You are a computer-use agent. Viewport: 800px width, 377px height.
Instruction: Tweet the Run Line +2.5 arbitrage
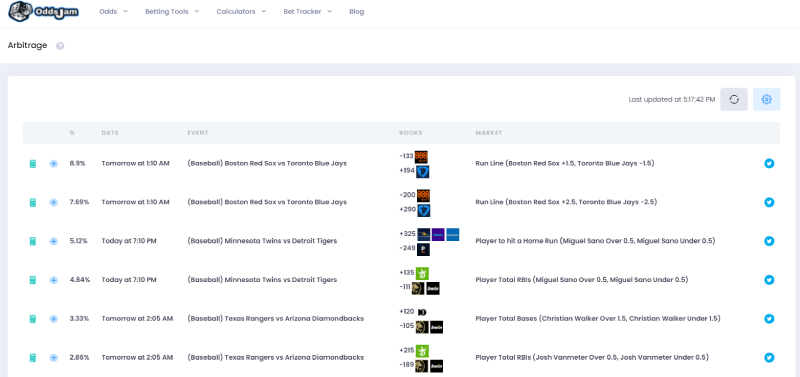(x=769, y=203)
